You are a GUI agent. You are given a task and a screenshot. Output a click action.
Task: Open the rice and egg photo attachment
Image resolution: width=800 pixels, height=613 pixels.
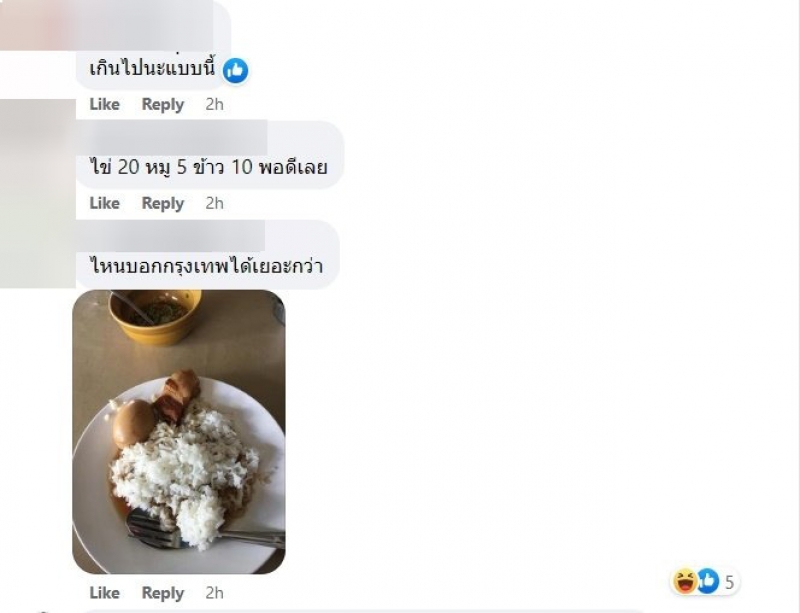click(179, 432)
